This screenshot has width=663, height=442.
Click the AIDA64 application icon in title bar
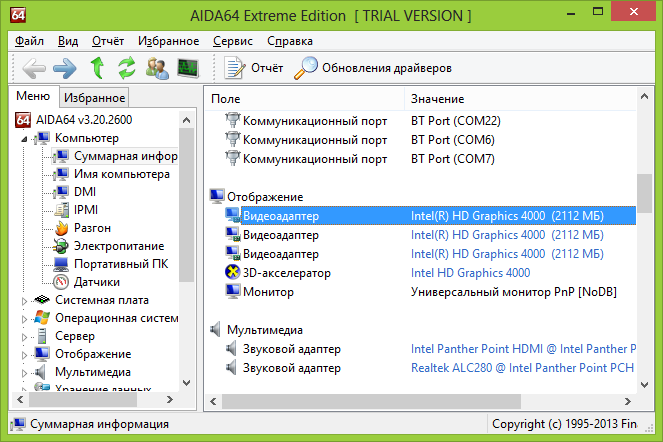tap(18, 15)
